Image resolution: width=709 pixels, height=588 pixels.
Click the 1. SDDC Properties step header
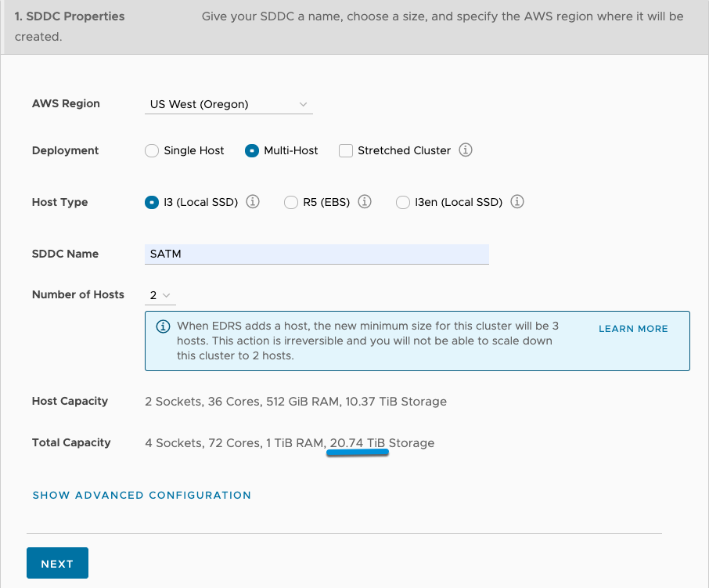[69, 16]
